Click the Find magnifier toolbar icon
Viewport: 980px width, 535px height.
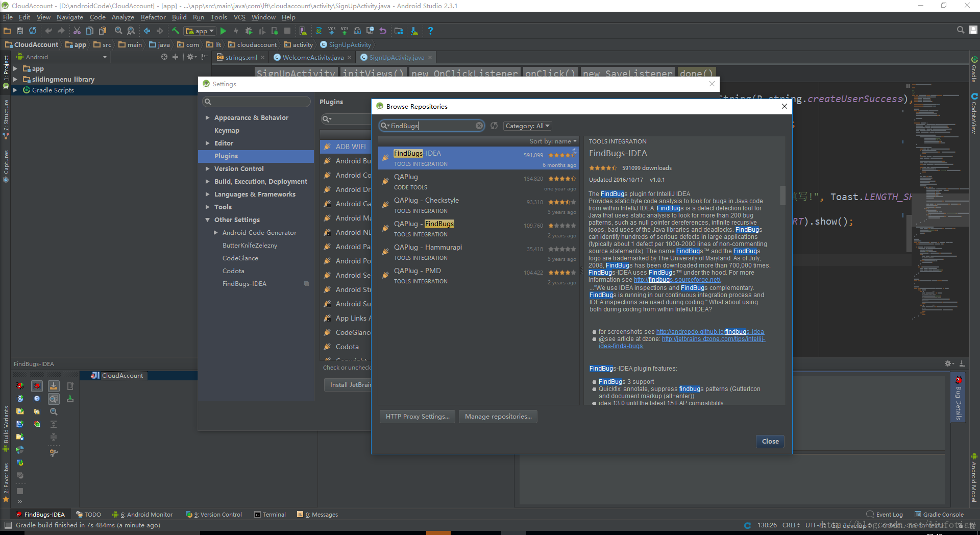point(118,31)
